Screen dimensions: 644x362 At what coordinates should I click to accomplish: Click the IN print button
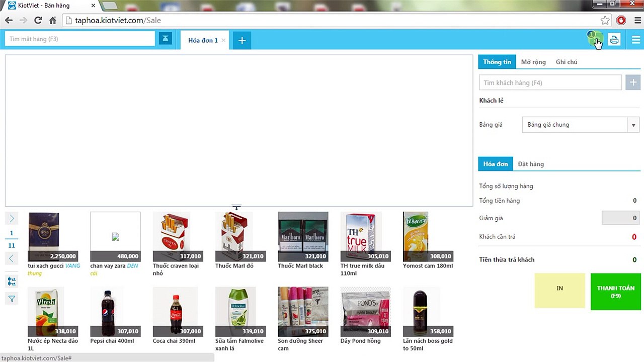pos(560,291)
